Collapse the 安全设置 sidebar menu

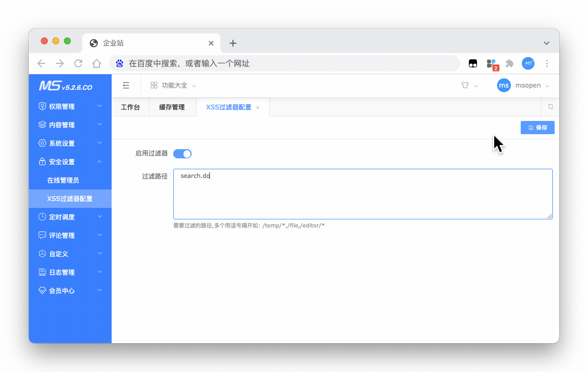(x=70, y=162)
